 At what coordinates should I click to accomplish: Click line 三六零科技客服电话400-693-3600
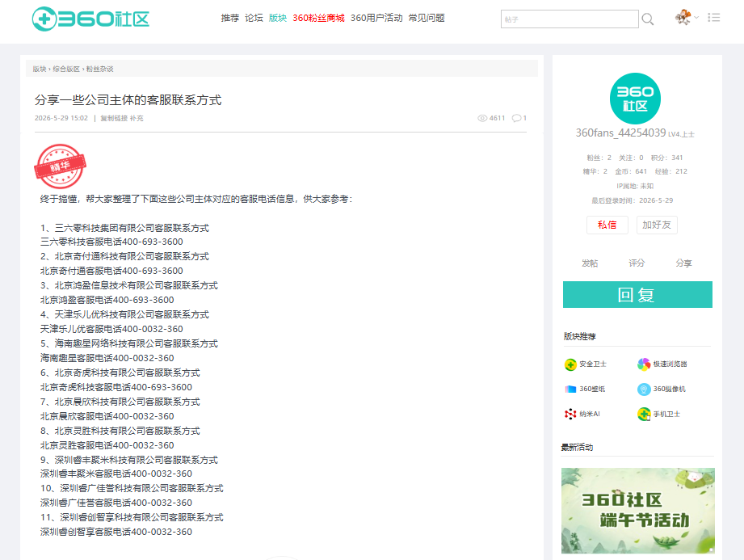[x=111, y=242]
